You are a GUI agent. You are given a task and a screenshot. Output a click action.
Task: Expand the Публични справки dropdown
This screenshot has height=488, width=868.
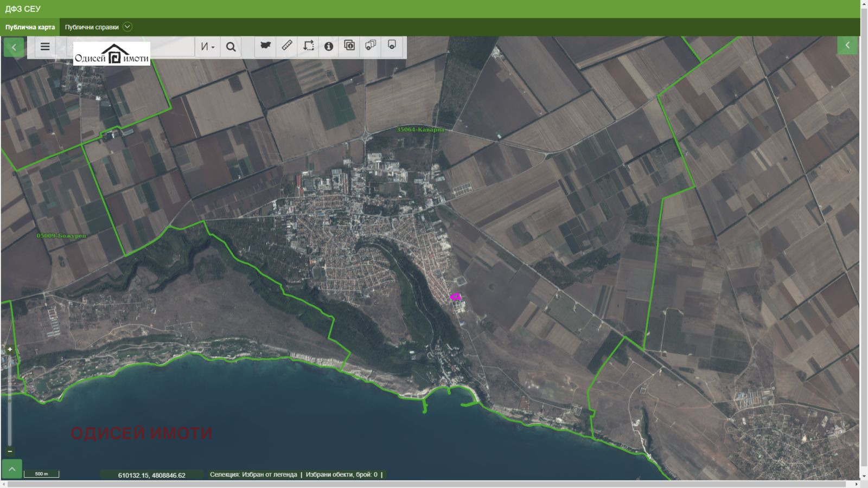(127, 27)
